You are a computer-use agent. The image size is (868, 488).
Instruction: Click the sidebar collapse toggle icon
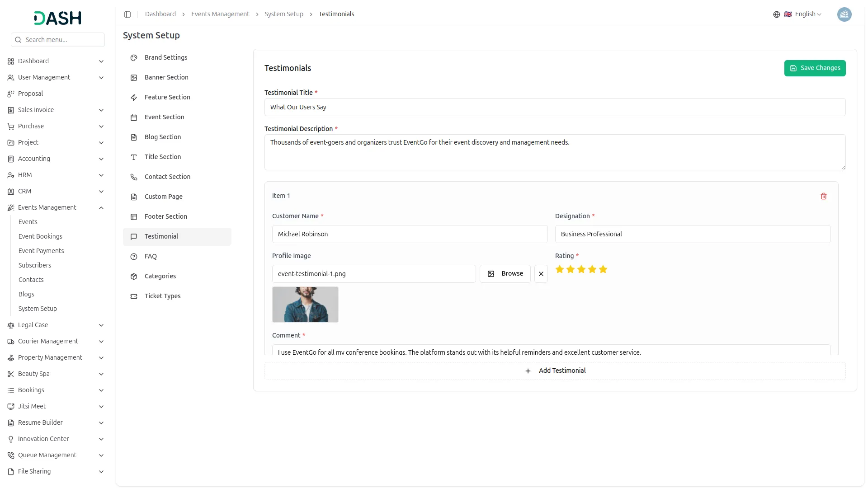pyautogui.click(x=127, y=14)
